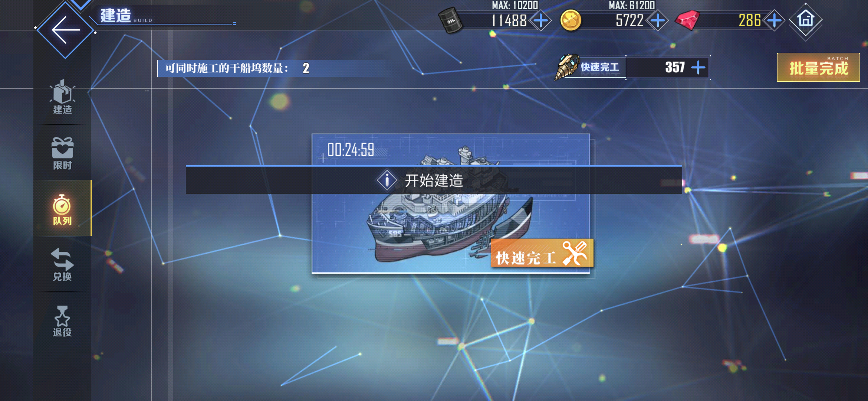This screenshot has width=868, height=401.
Task: Click the red gem icon
Action: [687, 20]
